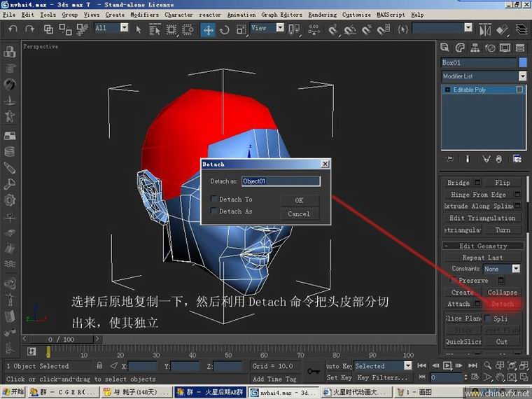Open the Rendering menu

tap(322, 15)
